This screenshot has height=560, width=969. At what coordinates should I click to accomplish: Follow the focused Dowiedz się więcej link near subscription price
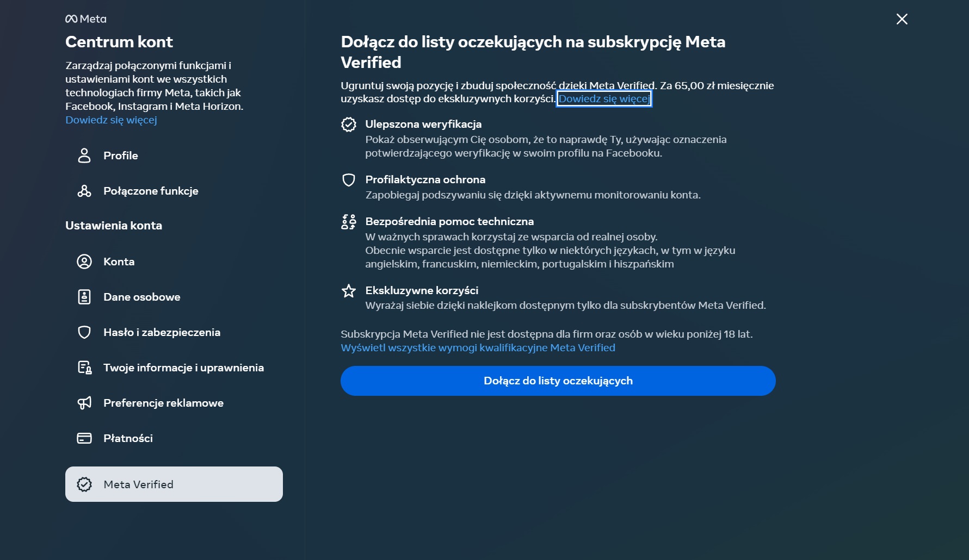[604, 99]
